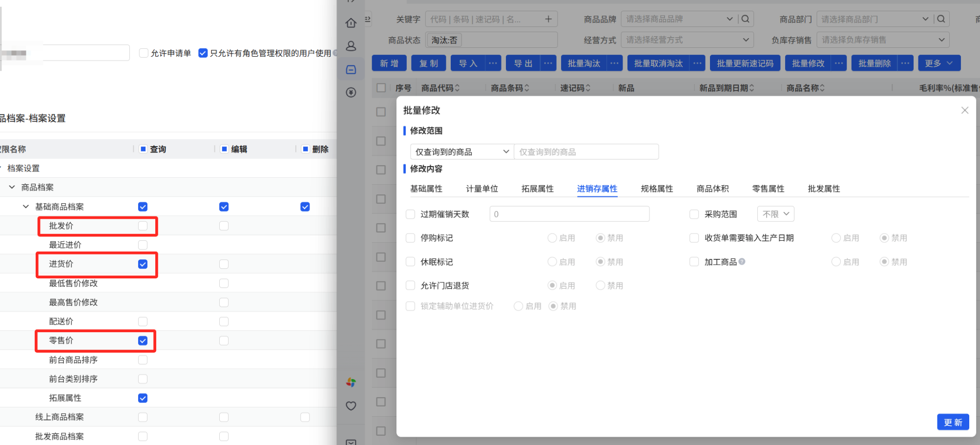The height and width of the screenshot is (445, 980).
Task: Click 批量更新速记码 button
Action: click(x=745, y=64)
